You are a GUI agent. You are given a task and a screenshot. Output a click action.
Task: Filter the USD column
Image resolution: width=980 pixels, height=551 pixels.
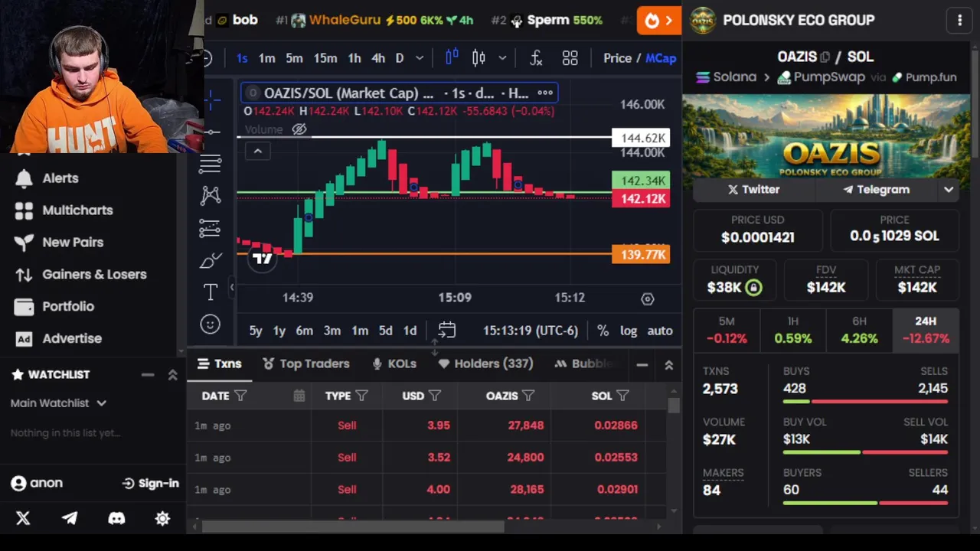435,396
